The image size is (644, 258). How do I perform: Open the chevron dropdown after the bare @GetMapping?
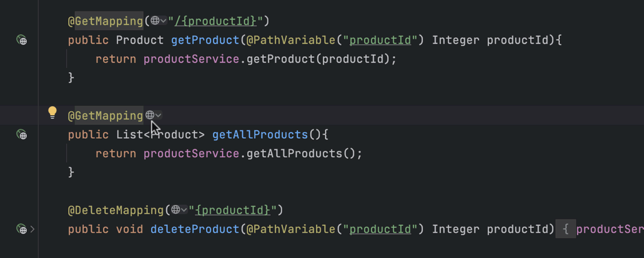[x=159, y=115]
